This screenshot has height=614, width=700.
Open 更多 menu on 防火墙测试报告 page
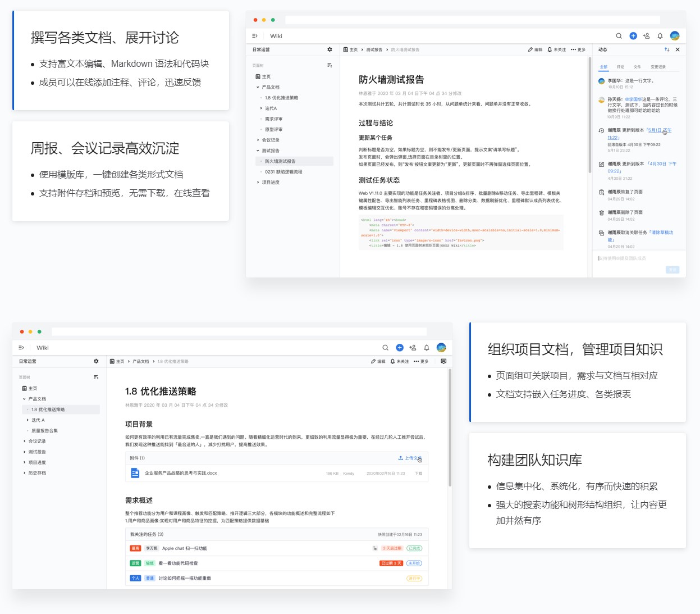point(578,49)
